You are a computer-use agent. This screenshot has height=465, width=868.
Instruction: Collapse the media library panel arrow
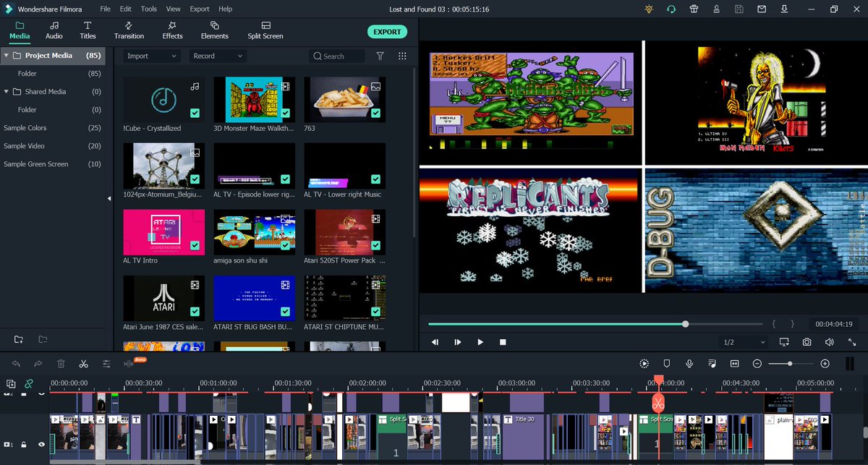(x=109, y=198)
